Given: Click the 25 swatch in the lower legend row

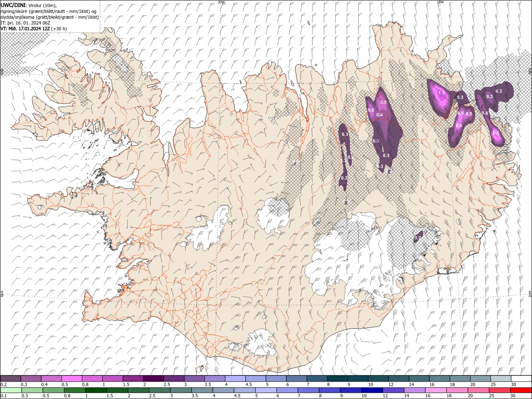Looking at the screenshot, I should point(500,390).
